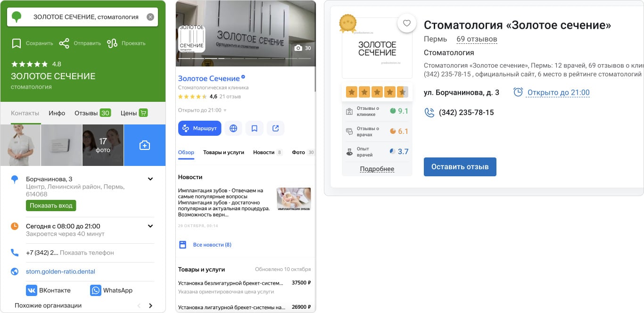Toggle the heart favorite icon
This screenshot has height=313, width=644.
(x=406, y=23)
